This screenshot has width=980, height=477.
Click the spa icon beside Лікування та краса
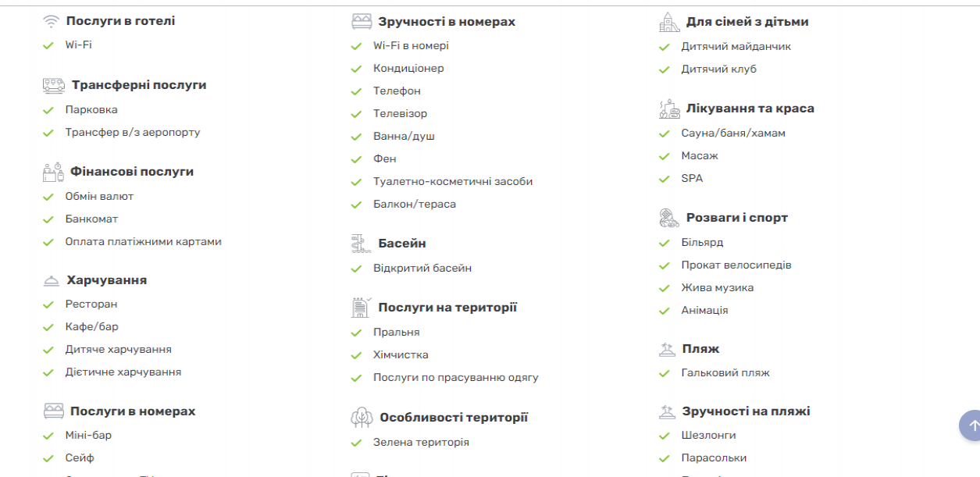pyautogui.click(x=669, y=109)
